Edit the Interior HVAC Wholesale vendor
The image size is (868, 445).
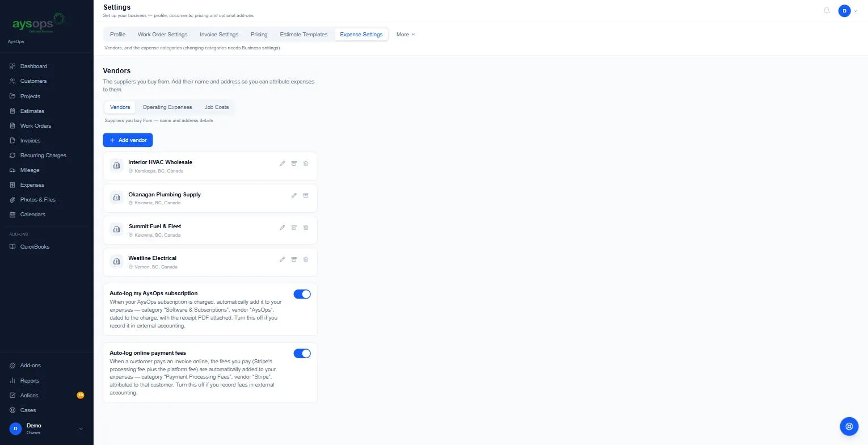click(282, 163)
